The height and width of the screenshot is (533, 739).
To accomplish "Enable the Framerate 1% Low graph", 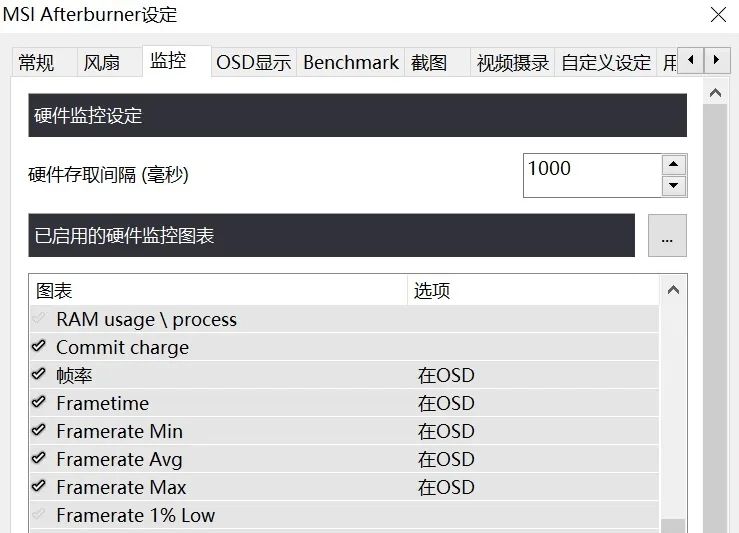I will point(39,515).
